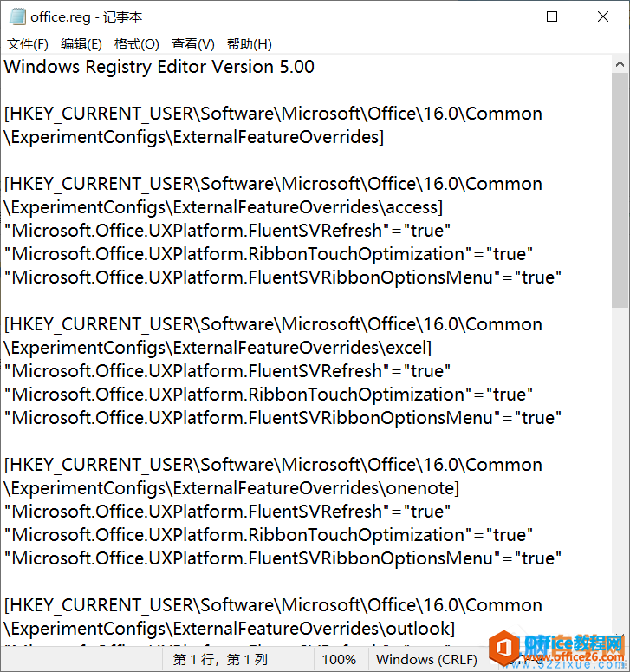Screen dimensions: 630x672
Task: Click RibbonTouchOptimization line under onenote key
Action: 269,535
